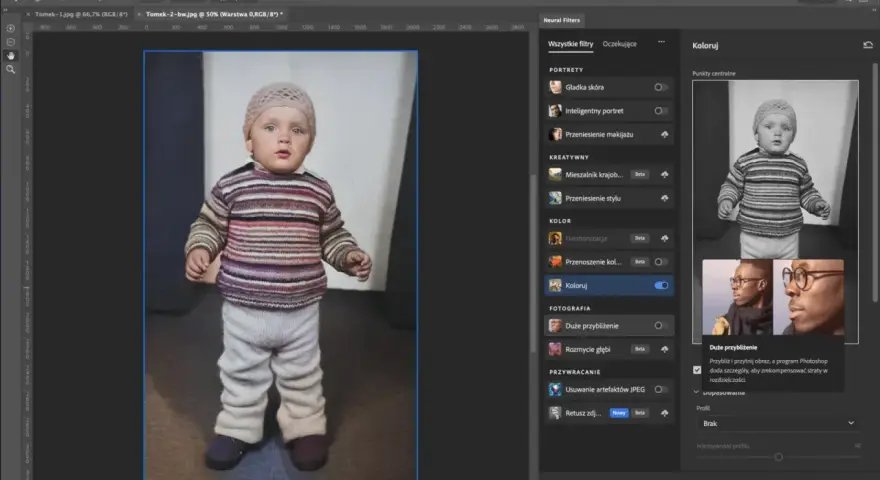
Task: Click the KREATYWNY category heading
Action: point(569,157)
